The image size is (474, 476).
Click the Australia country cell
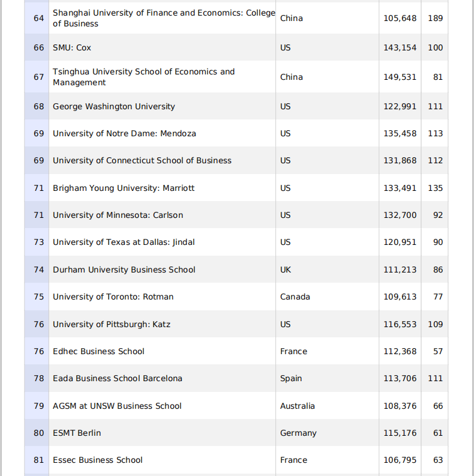(298, 406)
